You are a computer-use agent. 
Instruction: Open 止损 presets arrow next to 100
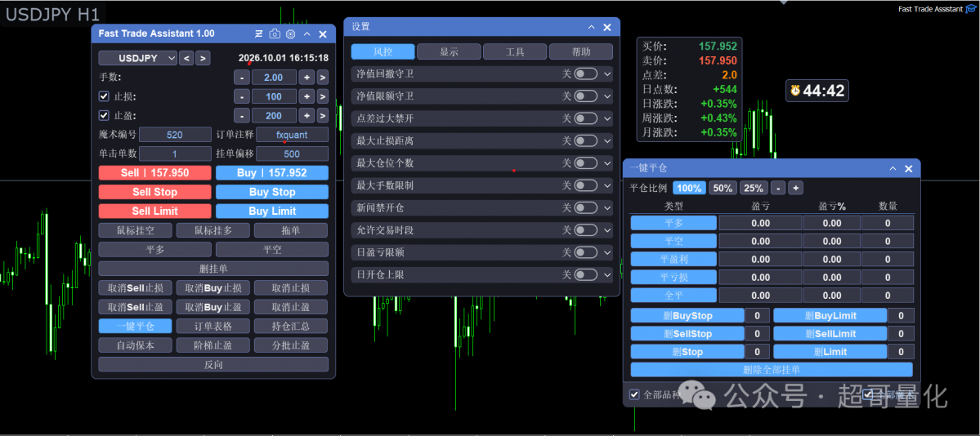tap(323, 96)
